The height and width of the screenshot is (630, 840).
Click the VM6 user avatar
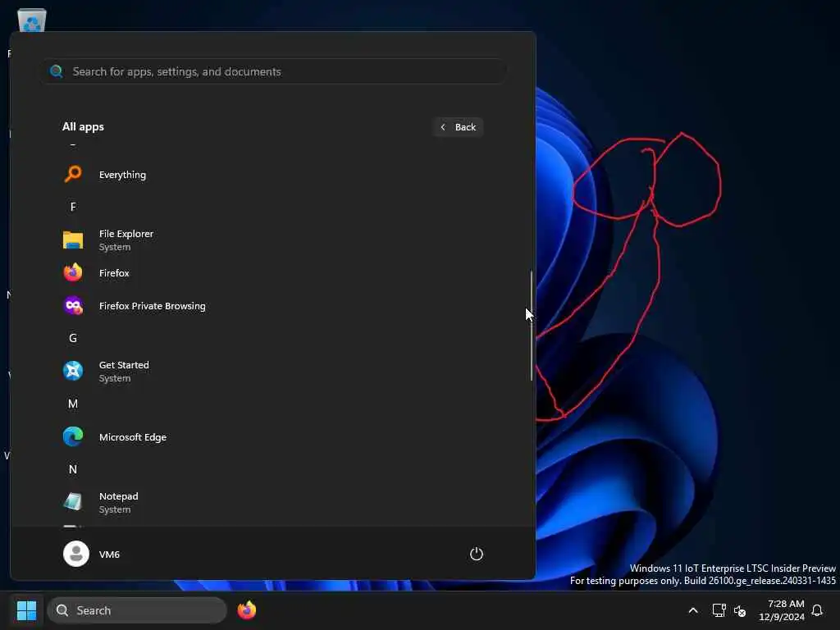[x=76, y=554]
